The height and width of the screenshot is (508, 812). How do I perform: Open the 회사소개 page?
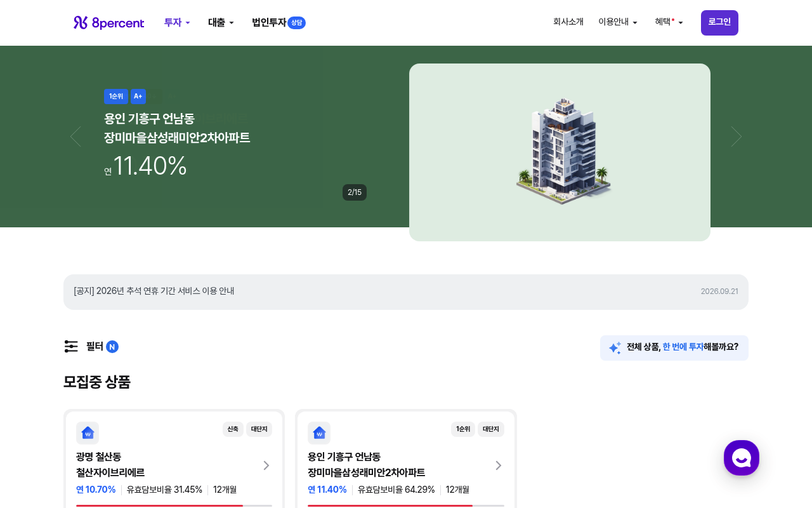coord(568,22)
